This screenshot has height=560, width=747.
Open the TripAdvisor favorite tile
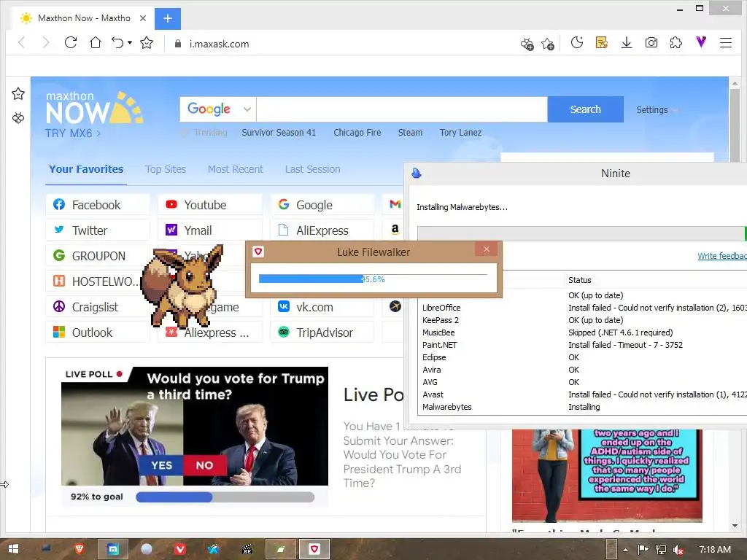click(322, 332)
